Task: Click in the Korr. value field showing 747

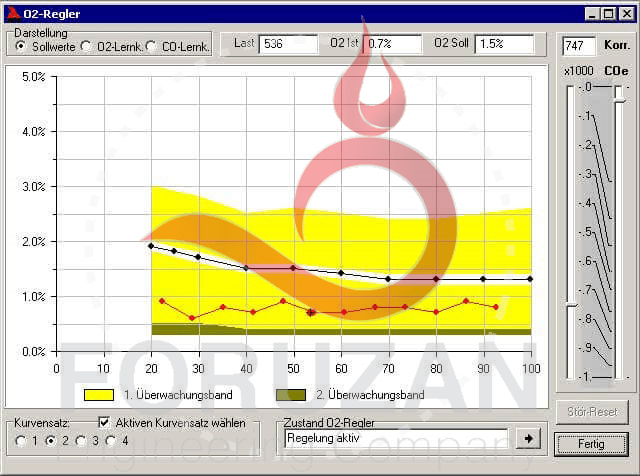Action: (579, 46)
